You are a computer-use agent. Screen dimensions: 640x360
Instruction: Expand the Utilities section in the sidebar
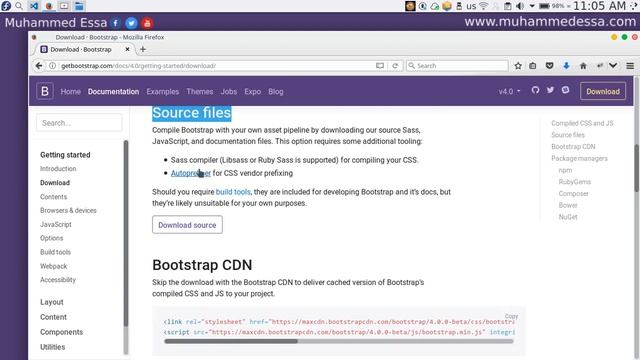pyautogui.click(x=52, y=347)
